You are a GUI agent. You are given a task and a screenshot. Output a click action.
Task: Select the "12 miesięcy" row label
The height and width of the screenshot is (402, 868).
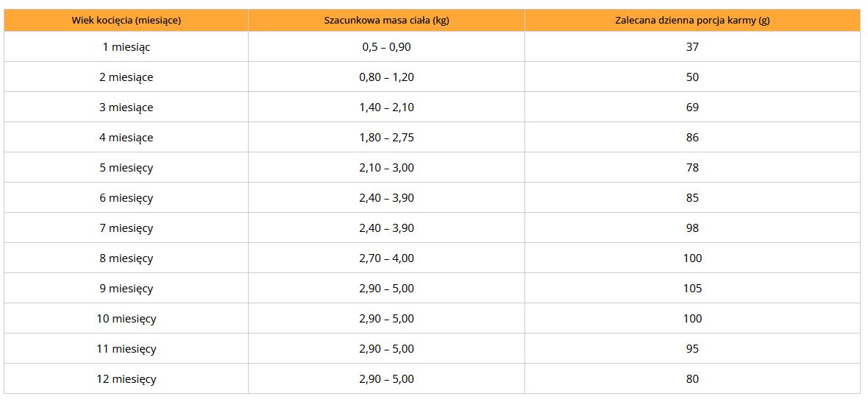coord(126,379)
